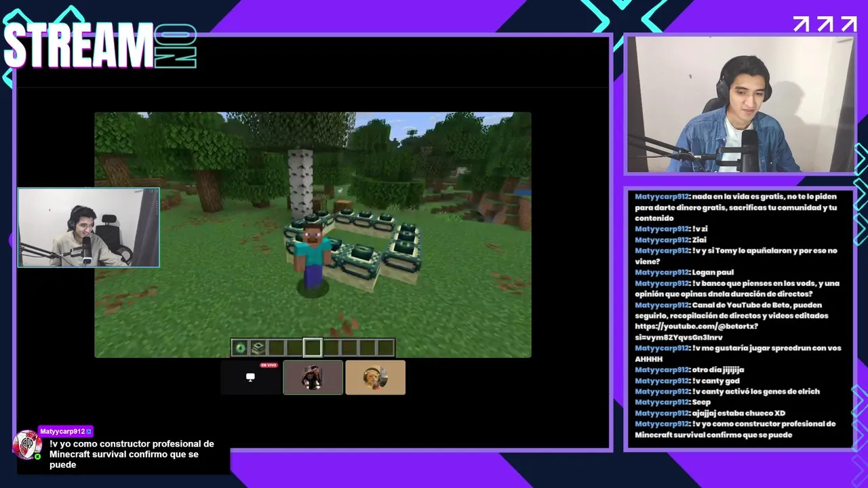868x488 pixels.
Task: Click chat message 'otro día jijijija'
Action: point(690,370)
